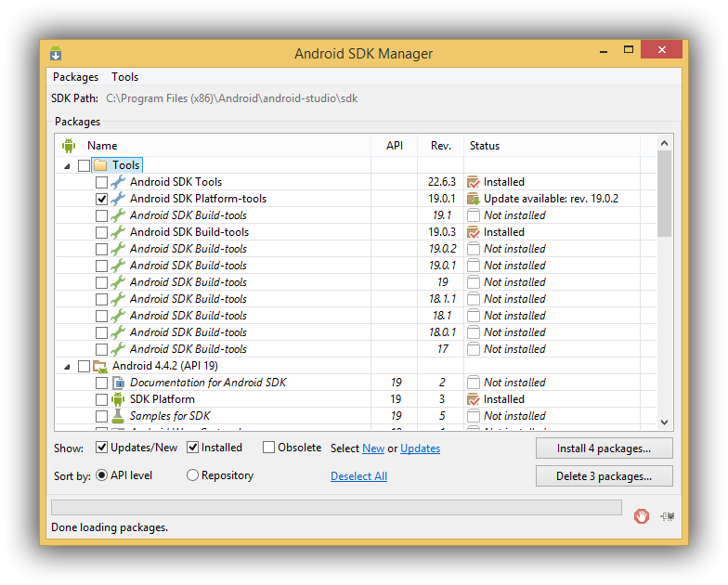Click the Samples for SDK flask icon
This screenshot has height=585, width=728.
118,416
